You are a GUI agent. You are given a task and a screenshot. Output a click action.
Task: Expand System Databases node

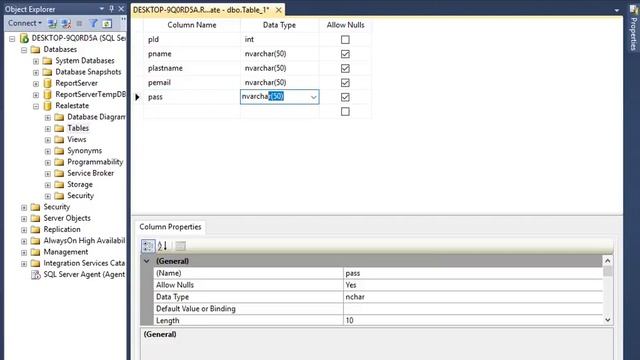(x=36, y=61)
